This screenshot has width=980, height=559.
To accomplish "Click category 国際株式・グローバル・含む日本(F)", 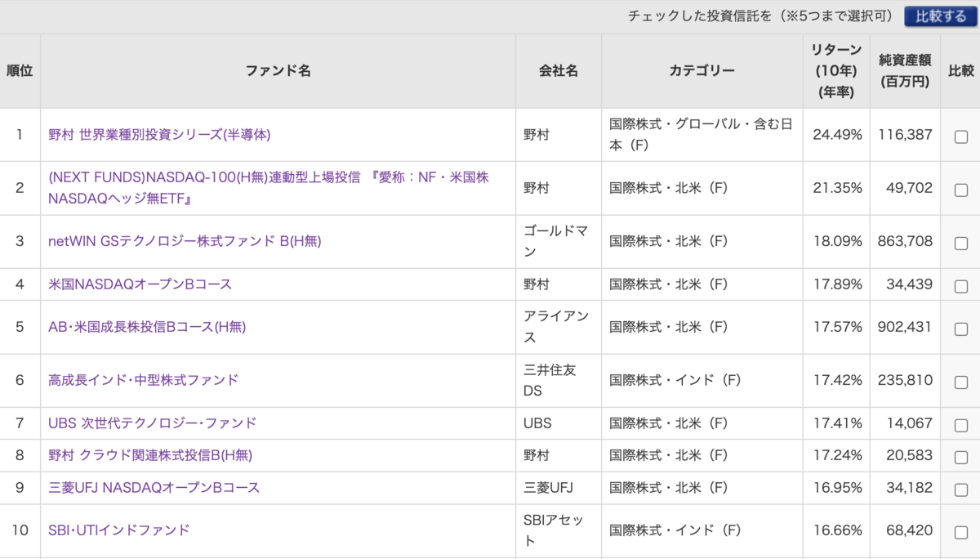I will 702,134.
